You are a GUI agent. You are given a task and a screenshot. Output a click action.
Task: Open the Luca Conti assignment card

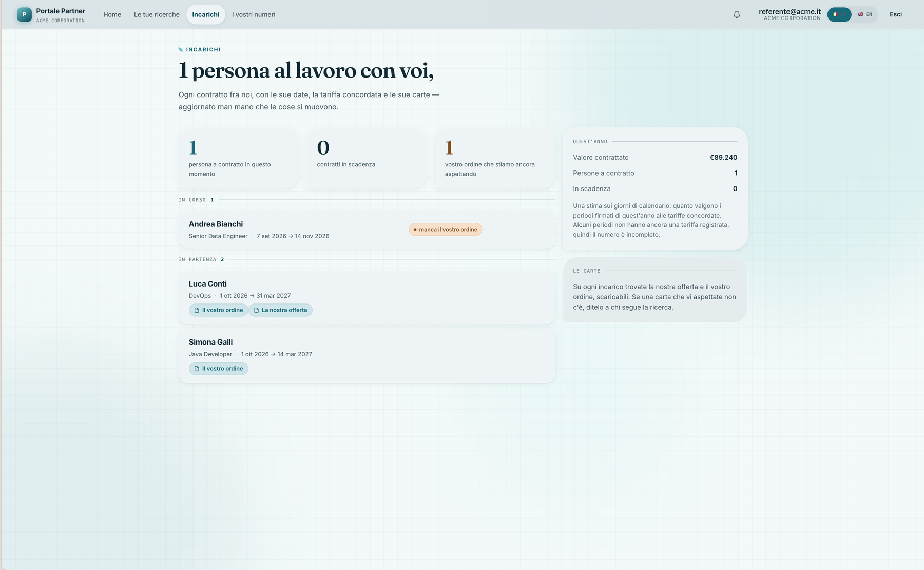click(x=367, y=297)
